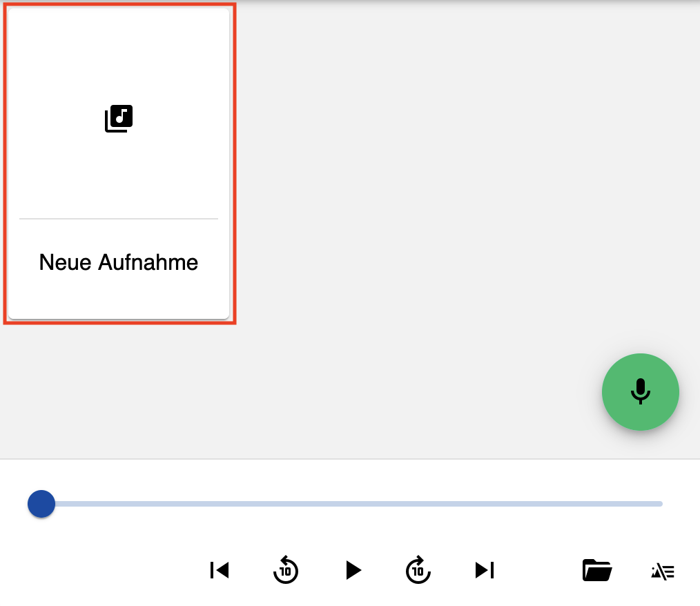Skip to the next track
Viewport: 700px width, 606px height.
pyautogui.click(x=485, y=570)
